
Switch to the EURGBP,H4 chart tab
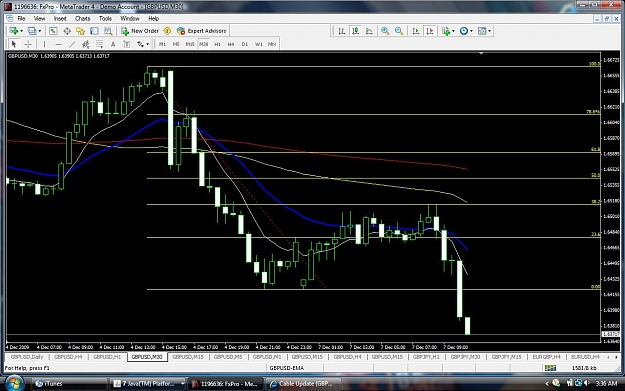point(546,357)
